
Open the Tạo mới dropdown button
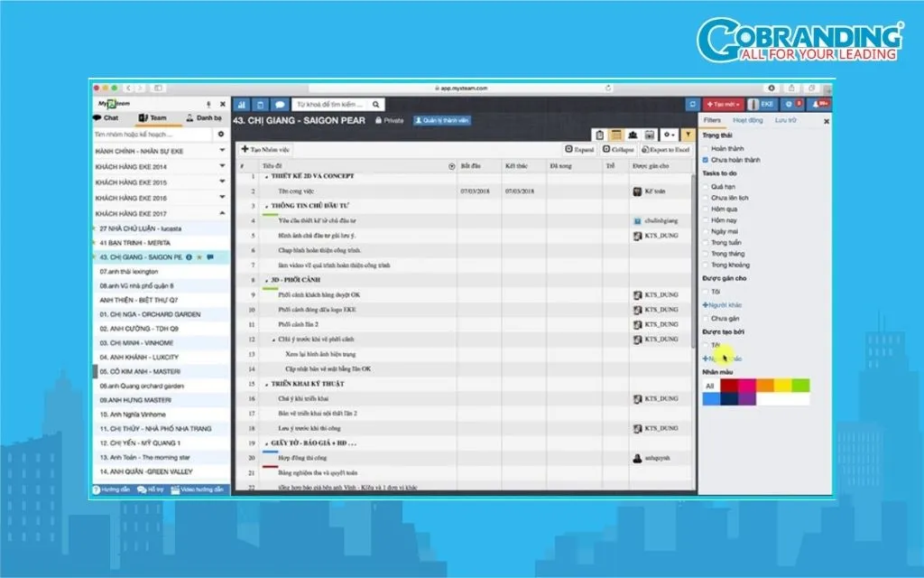pyautogui.click(x=724, y=105)
